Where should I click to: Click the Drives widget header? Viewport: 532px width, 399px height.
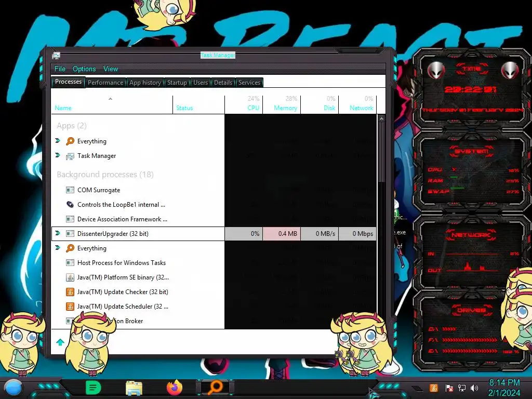[x=471, y=310]
